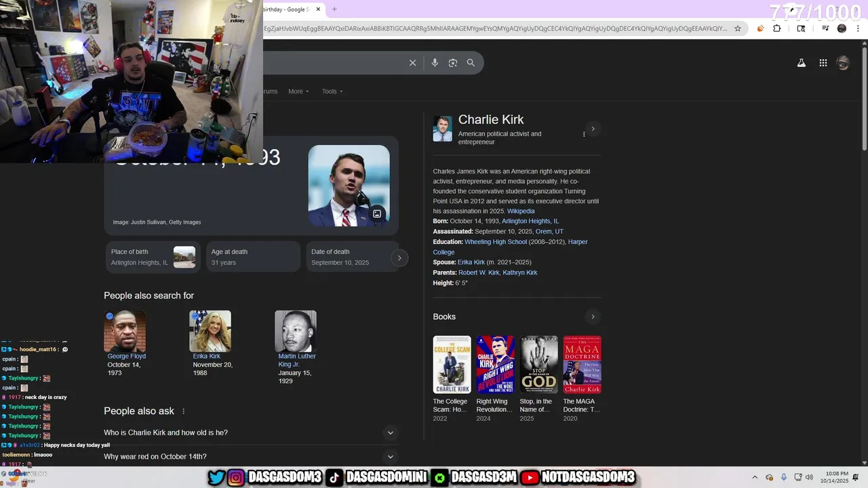Open the Robert W. Kirk link
Viewport: 868px width, 488px height.
click(479, 272)
